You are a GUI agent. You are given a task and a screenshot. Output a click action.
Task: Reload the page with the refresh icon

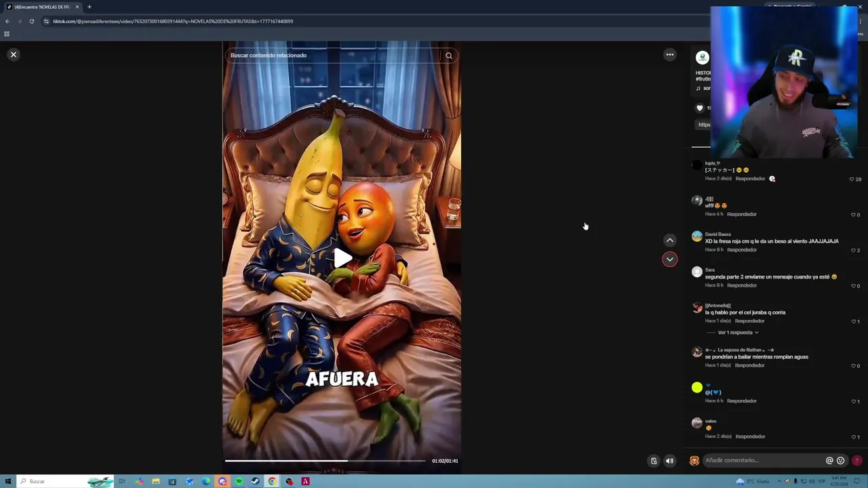click(31, 21)
